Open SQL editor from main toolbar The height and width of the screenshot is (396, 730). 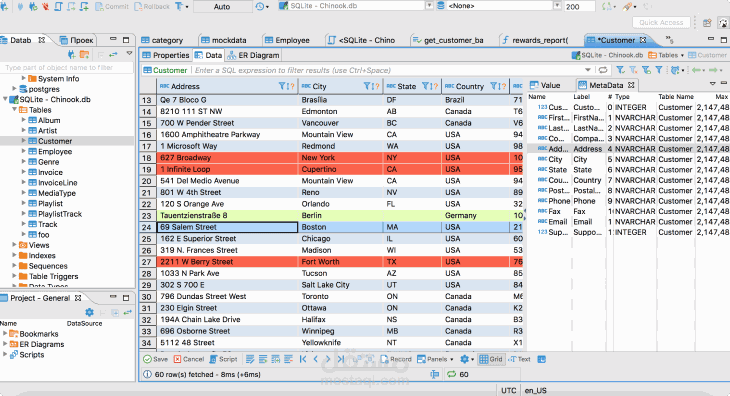click(59, 7)
